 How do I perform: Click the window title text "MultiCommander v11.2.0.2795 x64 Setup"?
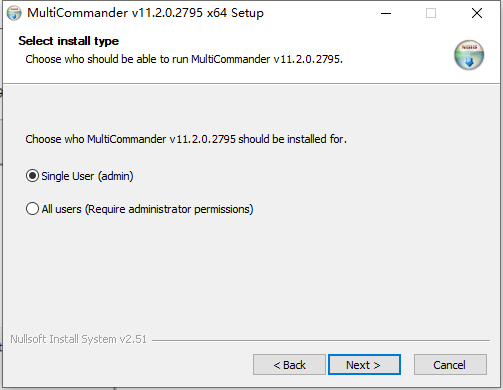click(x=145, y=13)
